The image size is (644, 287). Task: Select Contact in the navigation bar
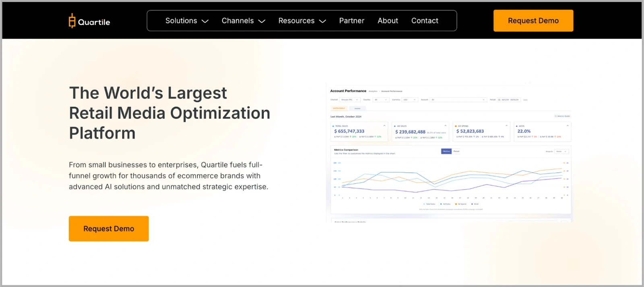(425, 21)
